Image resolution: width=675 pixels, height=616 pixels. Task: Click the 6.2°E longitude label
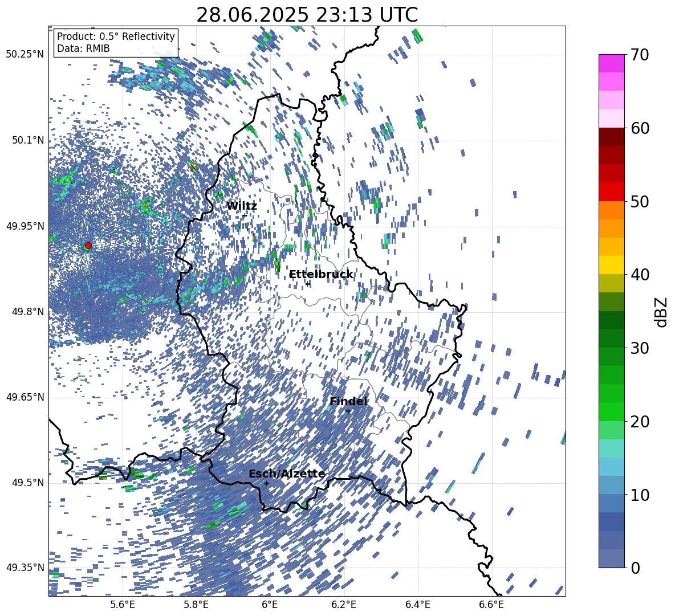(344, 605)
